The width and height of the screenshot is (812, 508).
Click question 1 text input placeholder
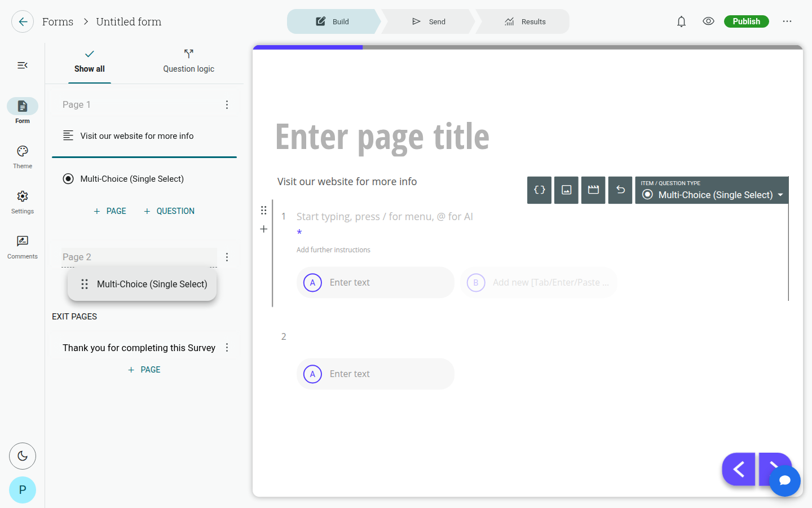click(385, 217)
